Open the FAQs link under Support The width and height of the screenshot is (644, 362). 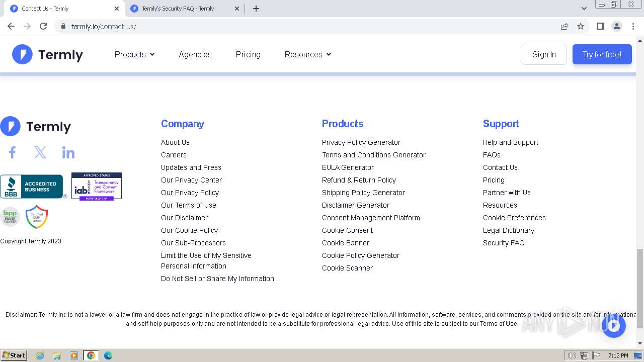click(492, 155)
